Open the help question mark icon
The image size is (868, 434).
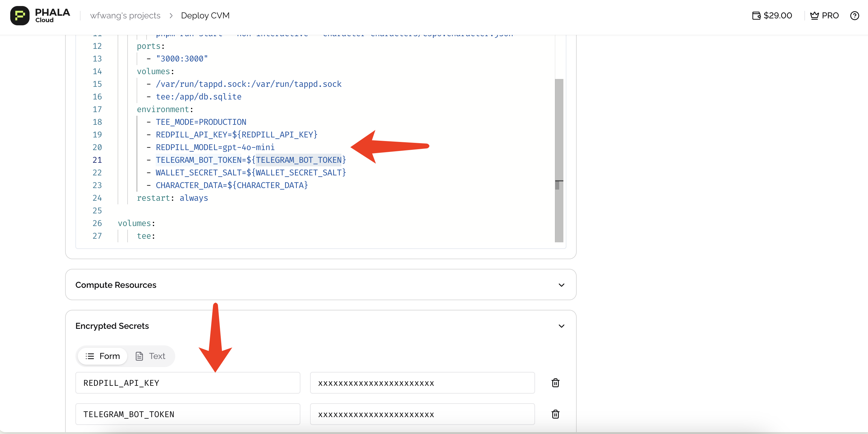(854, 15)
